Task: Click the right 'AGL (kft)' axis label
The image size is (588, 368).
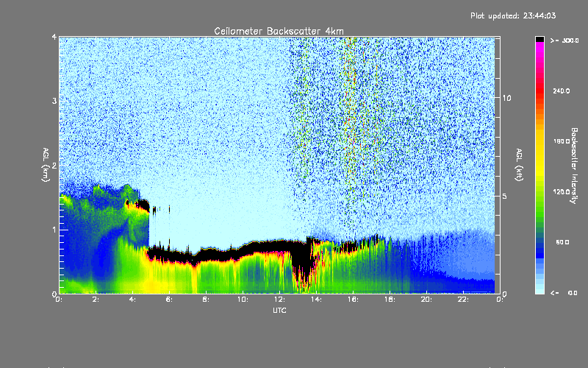Action: point(519,165)
